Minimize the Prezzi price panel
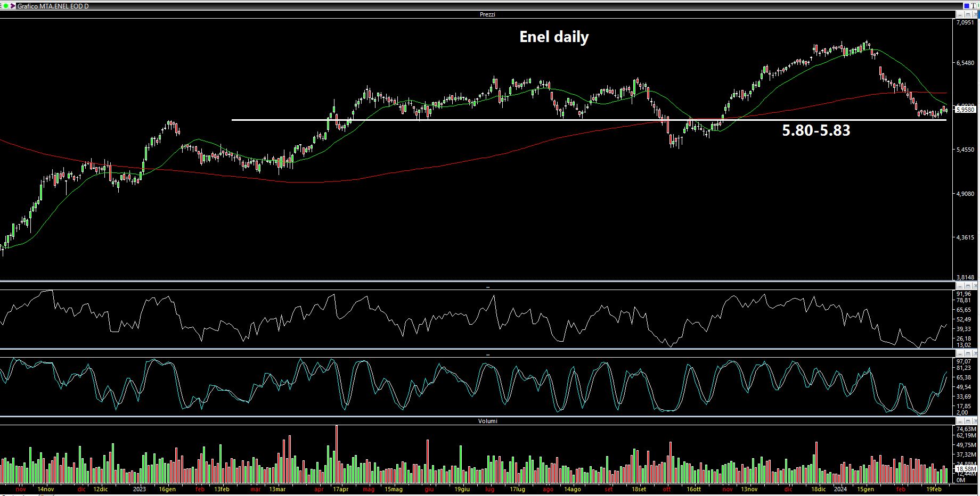 (x=960, y=14)
